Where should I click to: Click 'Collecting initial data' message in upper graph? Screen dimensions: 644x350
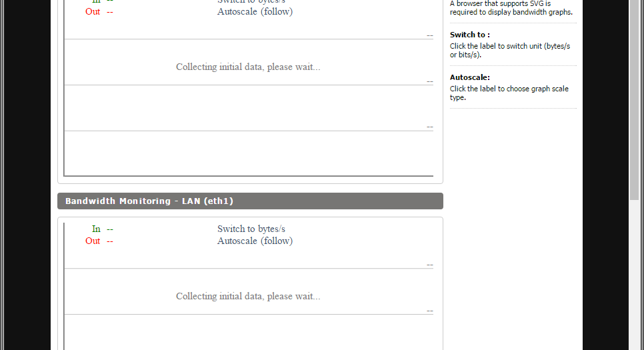(248, 67)
